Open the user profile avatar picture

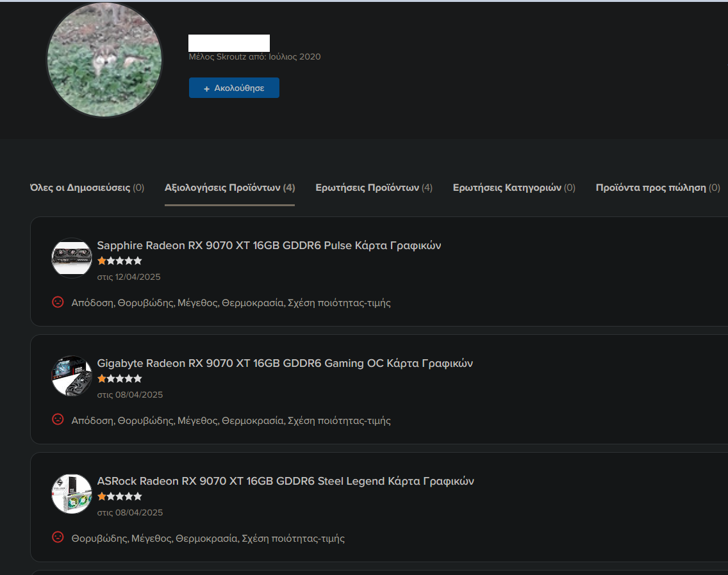point(104,60)
